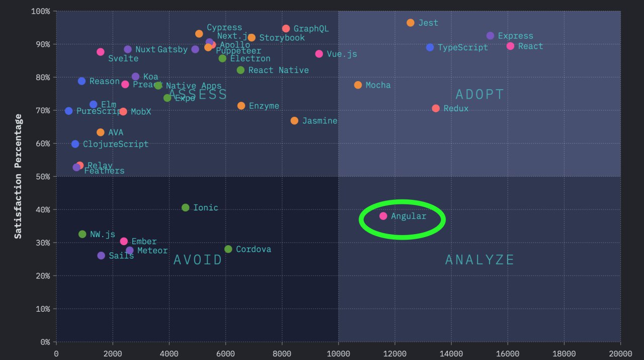Select the green Cordova data point

228,249
